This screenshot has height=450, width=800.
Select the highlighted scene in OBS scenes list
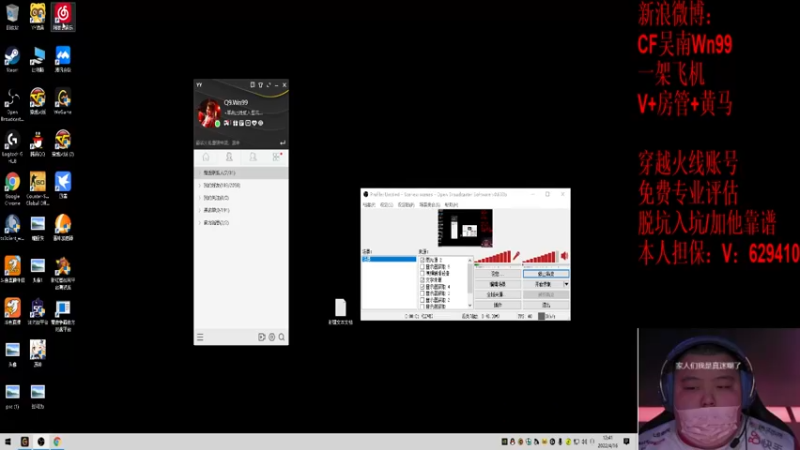[389, 259]
